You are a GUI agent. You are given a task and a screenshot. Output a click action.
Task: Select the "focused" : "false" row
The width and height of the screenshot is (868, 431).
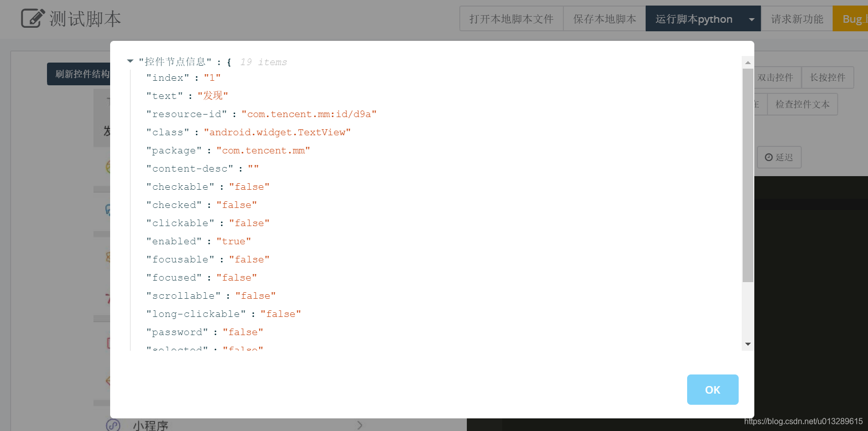[202, 278]
